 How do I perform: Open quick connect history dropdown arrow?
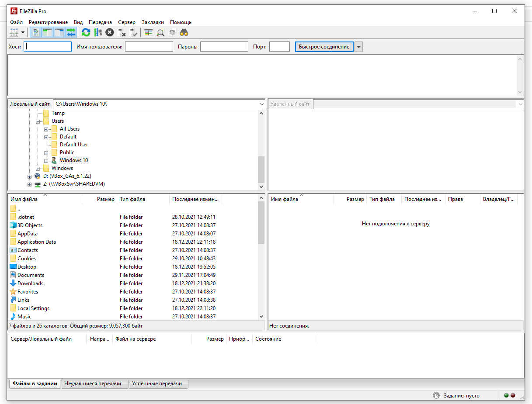(358, 47)
